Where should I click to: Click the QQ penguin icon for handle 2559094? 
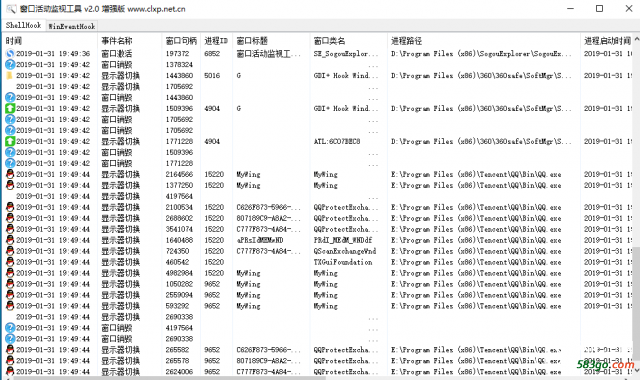10,295
